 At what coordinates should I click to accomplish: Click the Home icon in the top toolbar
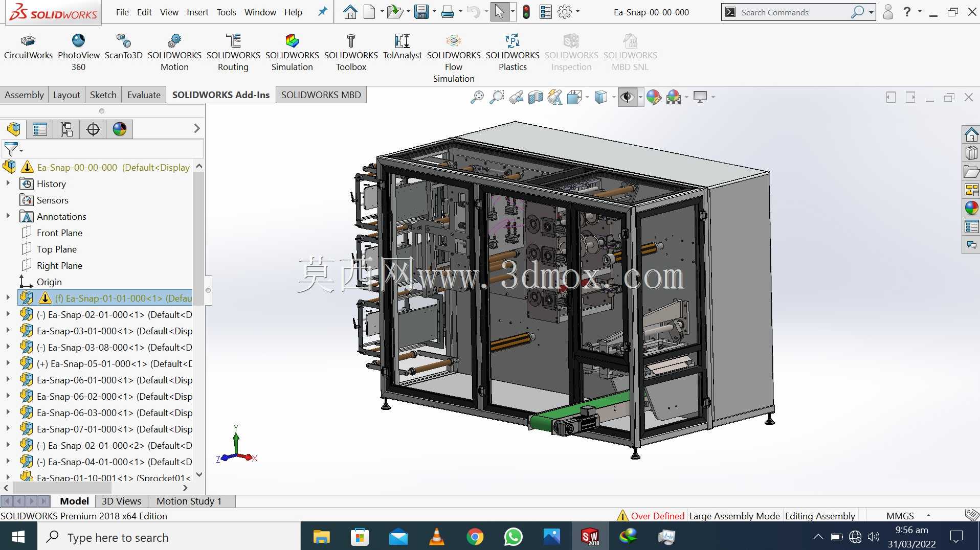pos(350,12)
